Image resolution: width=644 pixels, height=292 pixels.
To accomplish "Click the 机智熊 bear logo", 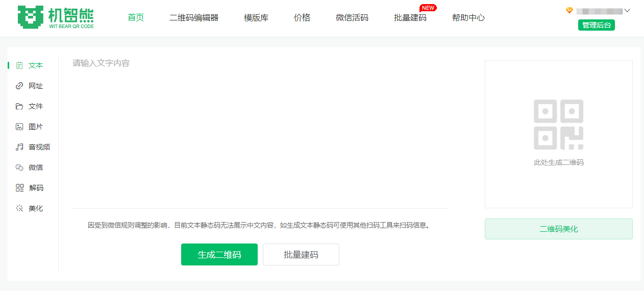I will [56, 17].
